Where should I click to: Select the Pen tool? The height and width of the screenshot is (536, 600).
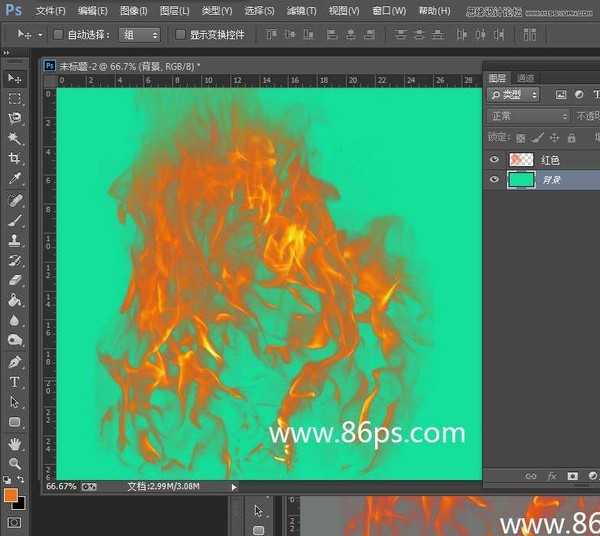click(15, 362)
